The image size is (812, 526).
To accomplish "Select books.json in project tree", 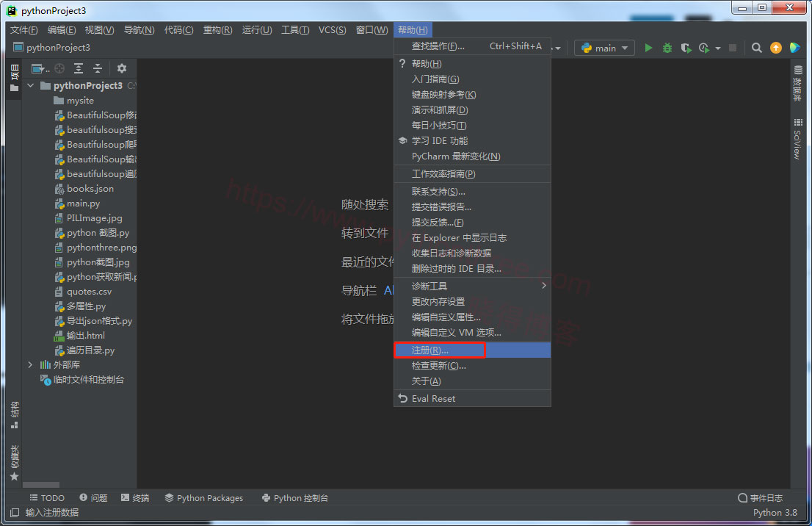I will click(90, 189).
